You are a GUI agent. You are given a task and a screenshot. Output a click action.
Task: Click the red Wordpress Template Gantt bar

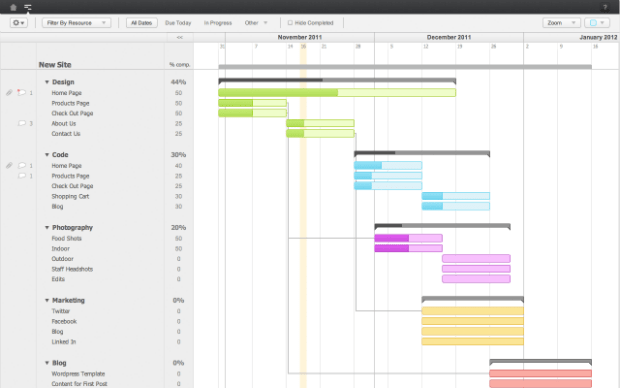[541, 373]
